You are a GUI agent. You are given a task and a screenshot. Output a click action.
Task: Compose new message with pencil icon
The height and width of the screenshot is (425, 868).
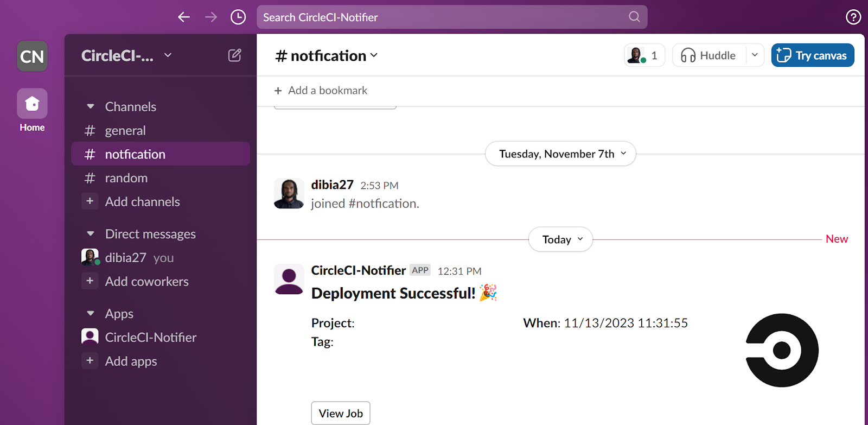(234, 55)
